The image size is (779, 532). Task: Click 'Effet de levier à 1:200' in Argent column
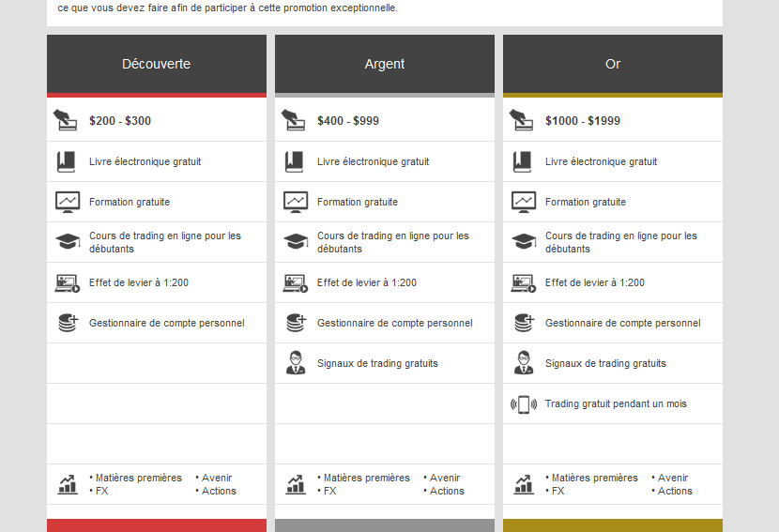click(x=367, y=282)
